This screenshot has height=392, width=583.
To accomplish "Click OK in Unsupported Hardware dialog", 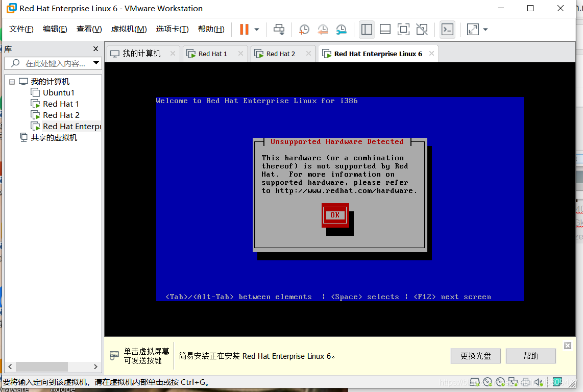I will coord(335,215).
